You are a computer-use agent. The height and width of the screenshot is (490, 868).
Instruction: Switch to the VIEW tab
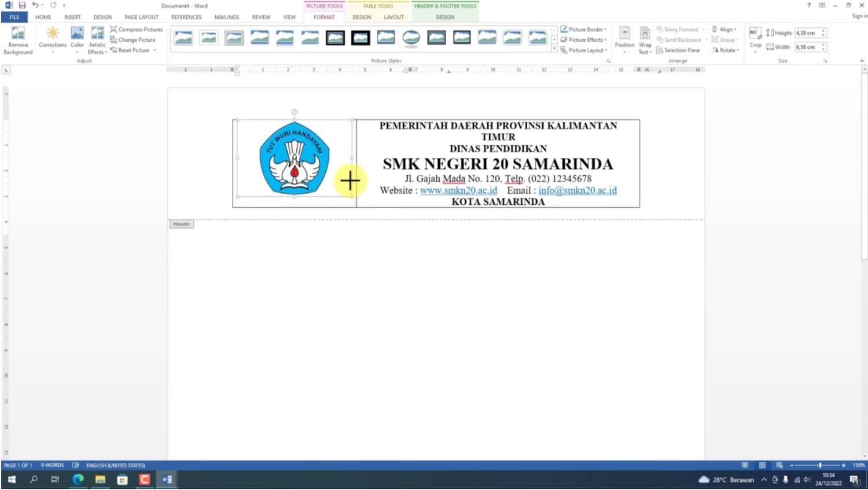click(289, 17)
